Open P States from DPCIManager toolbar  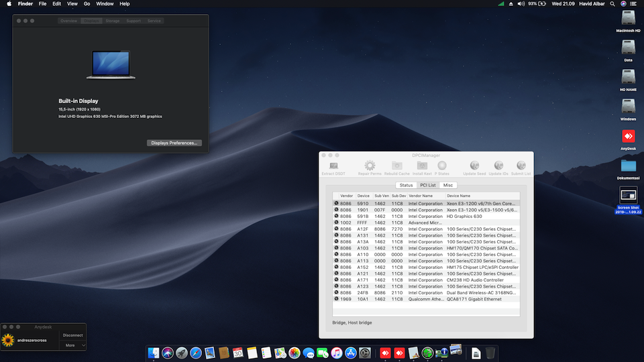tap(443, 166)
